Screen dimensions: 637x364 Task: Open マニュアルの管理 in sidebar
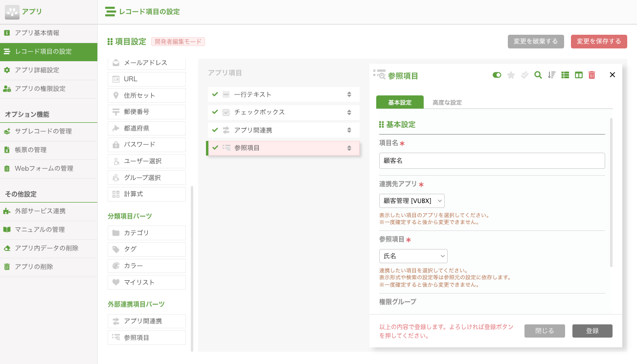click(x=48, y=229)
